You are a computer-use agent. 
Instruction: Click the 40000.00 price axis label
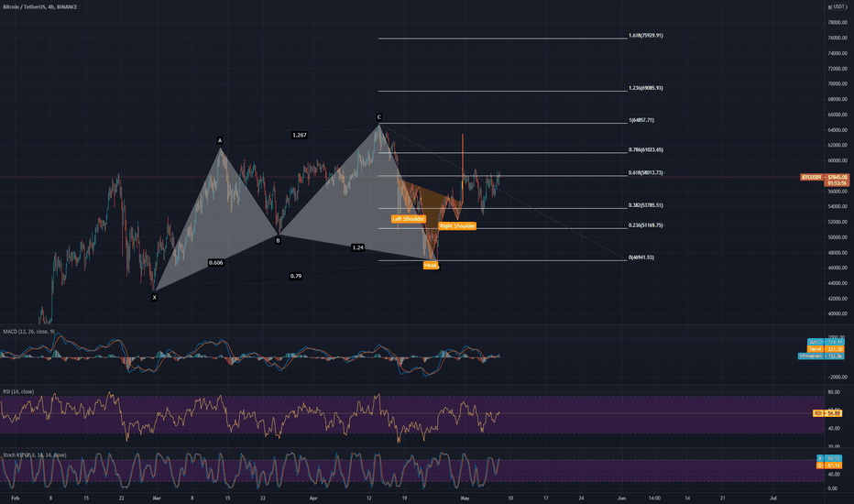point(838,313)
